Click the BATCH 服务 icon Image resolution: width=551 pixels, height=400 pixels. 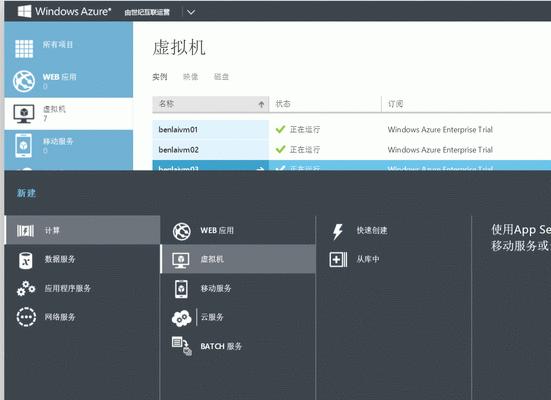182,346
